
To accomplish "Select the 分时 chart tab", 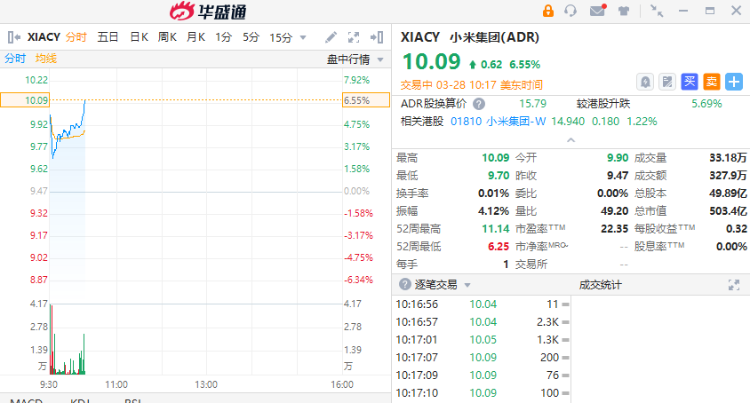I will coord(76,37).
